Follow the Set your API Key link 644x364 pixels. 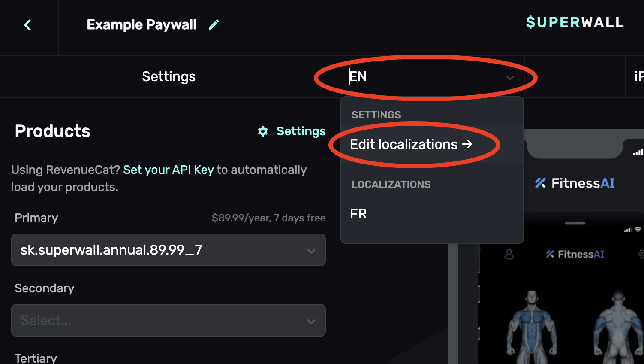pyautogui.click(x=168, y=170)
